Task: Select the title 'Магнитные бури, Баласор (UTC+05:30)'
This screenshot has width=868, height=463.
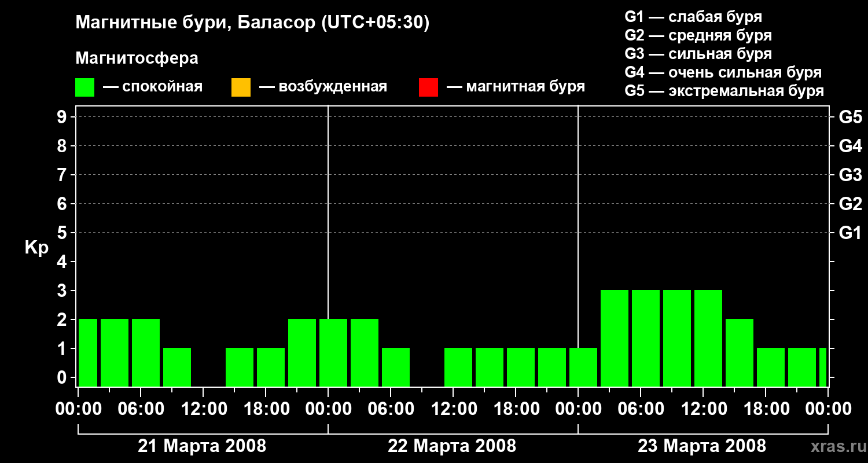Action: click(x=252, y=23)
